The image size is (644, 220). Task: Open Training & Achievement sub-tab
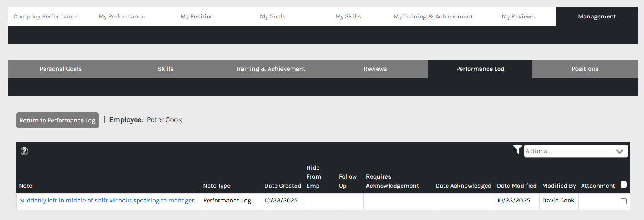270,69
